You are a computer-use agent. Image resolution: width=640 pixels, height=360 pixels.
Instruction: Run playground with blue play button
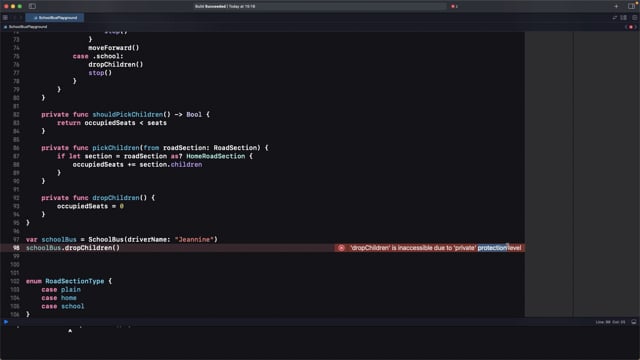point(6,322)
